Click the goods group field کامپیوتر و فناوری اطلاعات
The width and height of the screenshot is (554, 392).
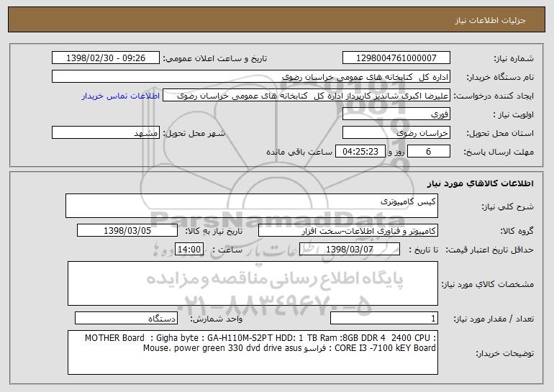(x=348, y=231)
